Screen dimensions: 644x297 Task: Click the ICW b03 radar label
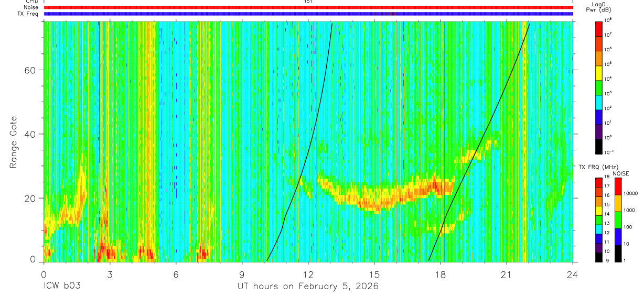point(62,287)
